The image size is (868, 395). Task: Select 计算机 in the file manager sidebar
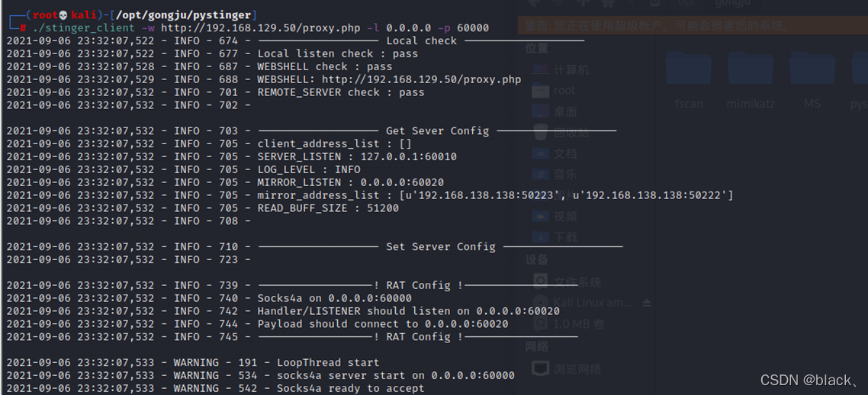tap(560, 69)
